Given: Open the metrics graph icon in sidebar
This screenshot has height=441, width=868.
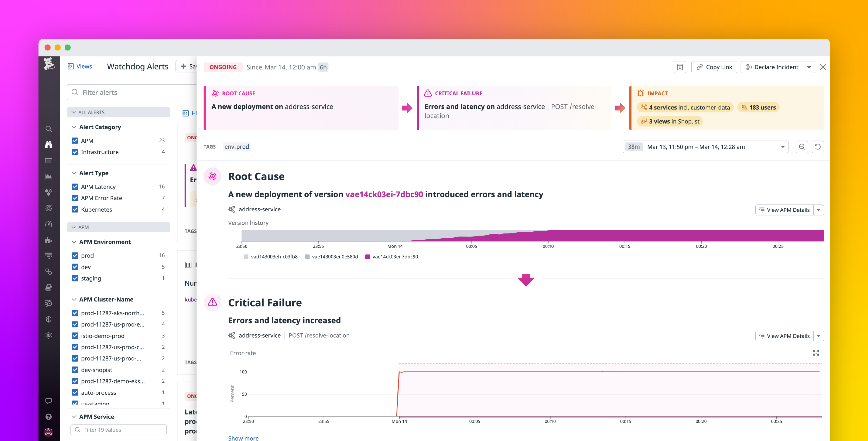Looking at the screenshot, I should (49, 176).
